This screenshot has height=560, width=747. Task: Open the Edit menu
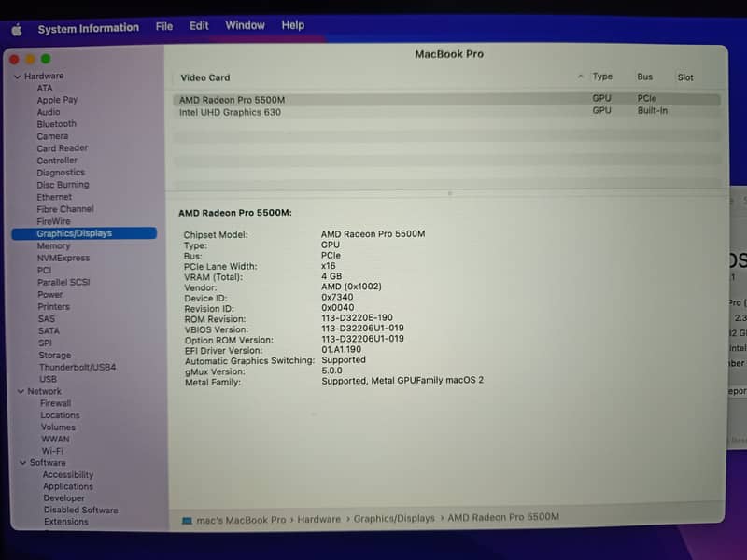pyautogui.click(x=199, y=26)
